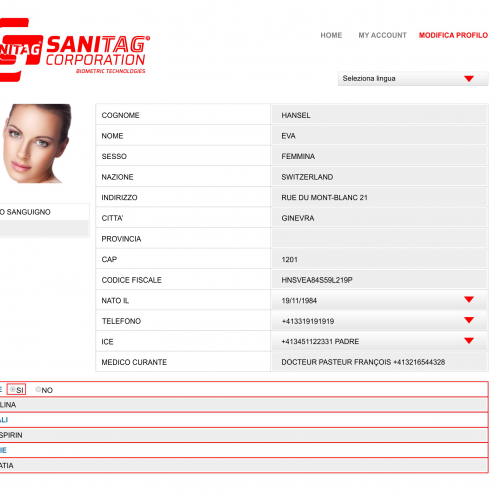Open the MODIFICA PROFILO link
Viewport: 500px width, 500px height.
453,35
